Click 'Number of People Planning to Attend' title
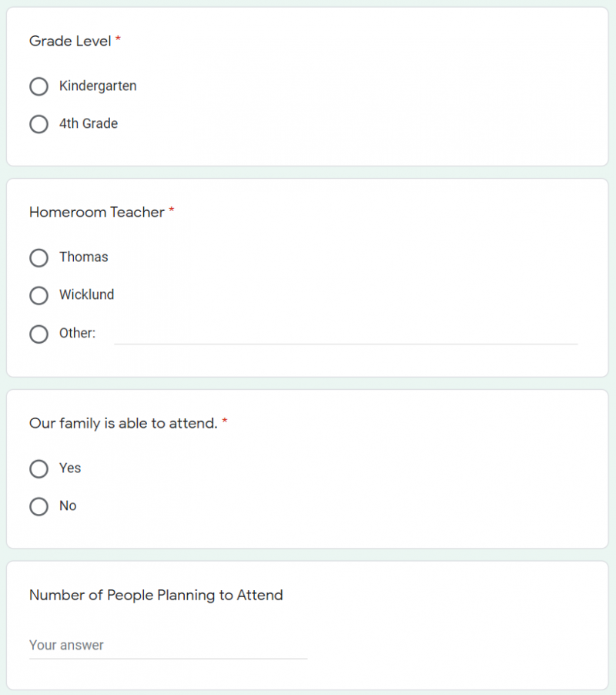Viewport: 616px width, 695px height. pyautogui.click(x=156, y=596)
